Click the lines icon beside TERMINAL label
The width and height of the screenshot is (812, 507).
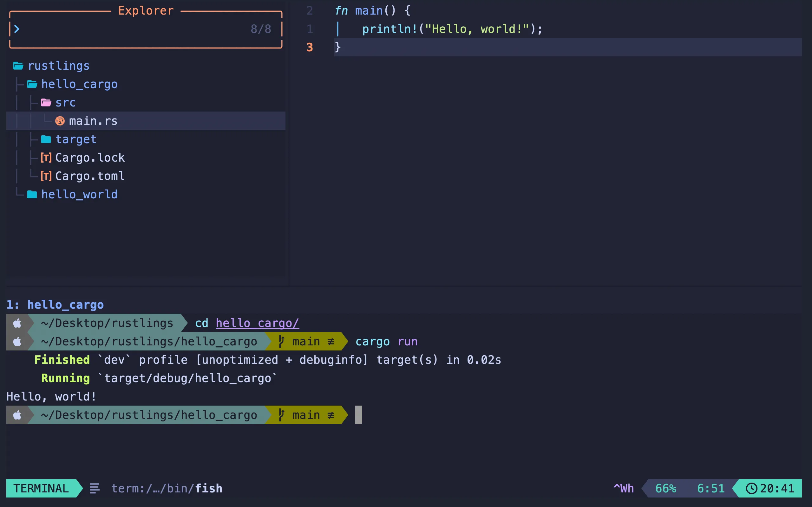94,488
